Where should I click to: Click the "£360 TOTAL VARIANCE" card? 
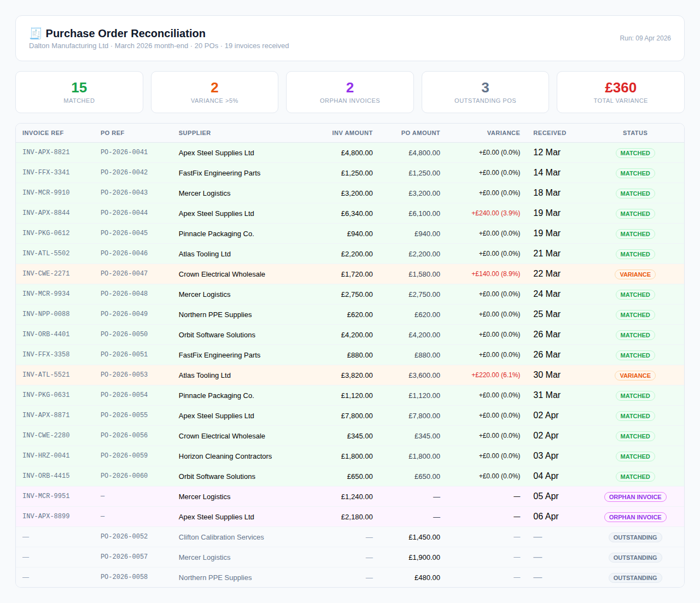620,92
